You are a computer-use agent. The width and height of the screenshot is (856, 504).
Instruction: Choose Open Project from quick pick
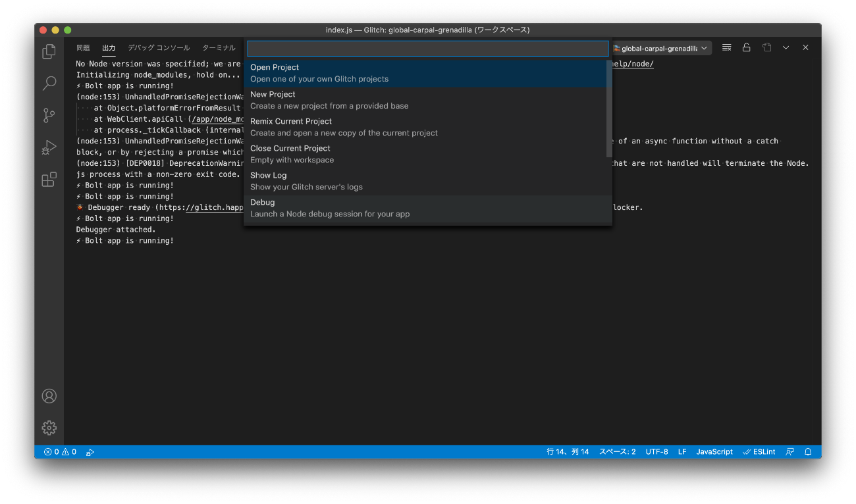coord(425,73)
